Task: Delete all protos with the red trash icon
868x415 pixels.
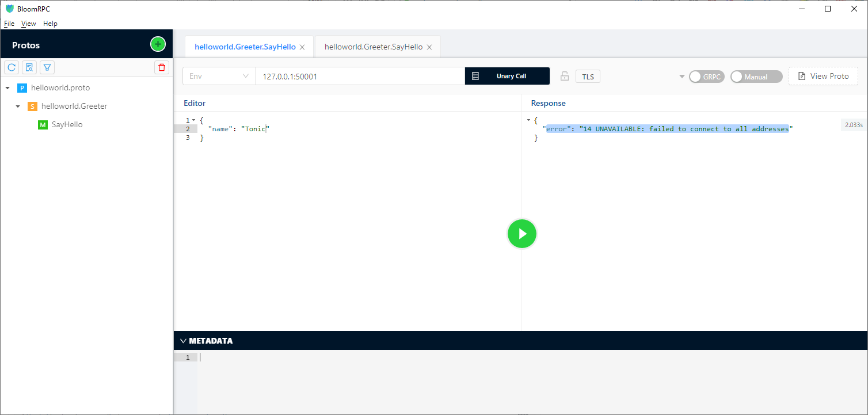Action: pyautogui.click(x=162, y=67)
